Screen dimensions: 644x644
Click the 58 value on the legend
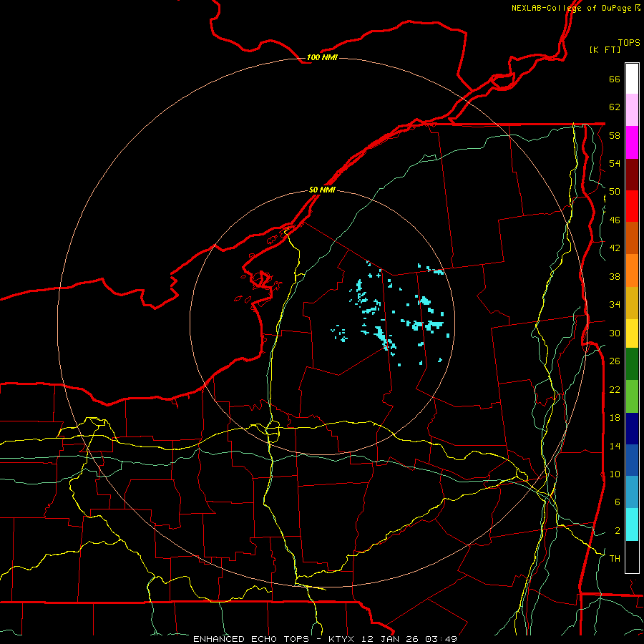pos(615,135)
